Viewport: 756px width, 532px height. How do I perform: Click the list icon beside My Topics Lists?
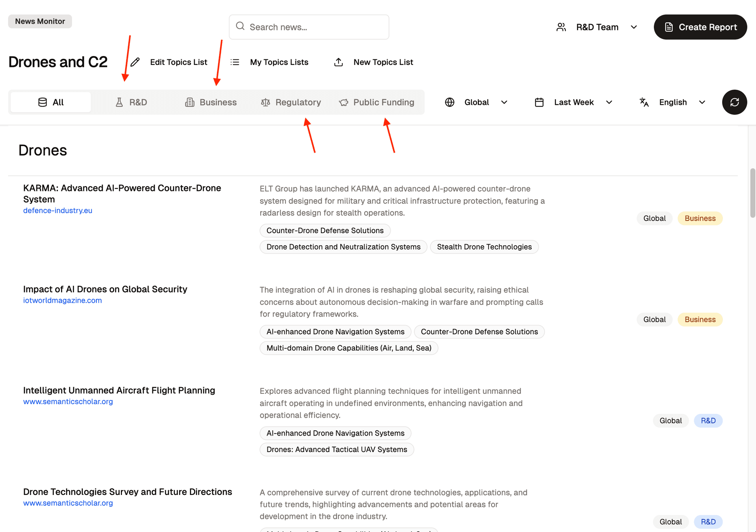click(235, 62)
